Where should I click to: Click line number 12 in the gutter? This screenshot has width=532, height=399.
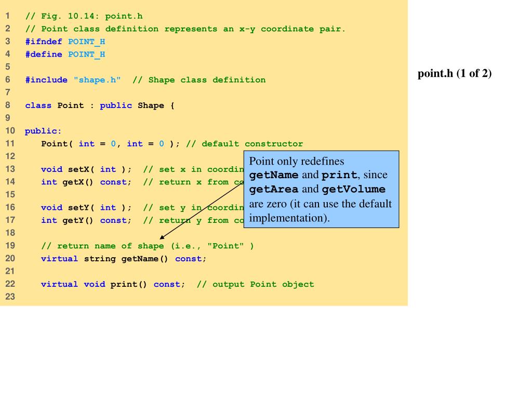point(10,156)
